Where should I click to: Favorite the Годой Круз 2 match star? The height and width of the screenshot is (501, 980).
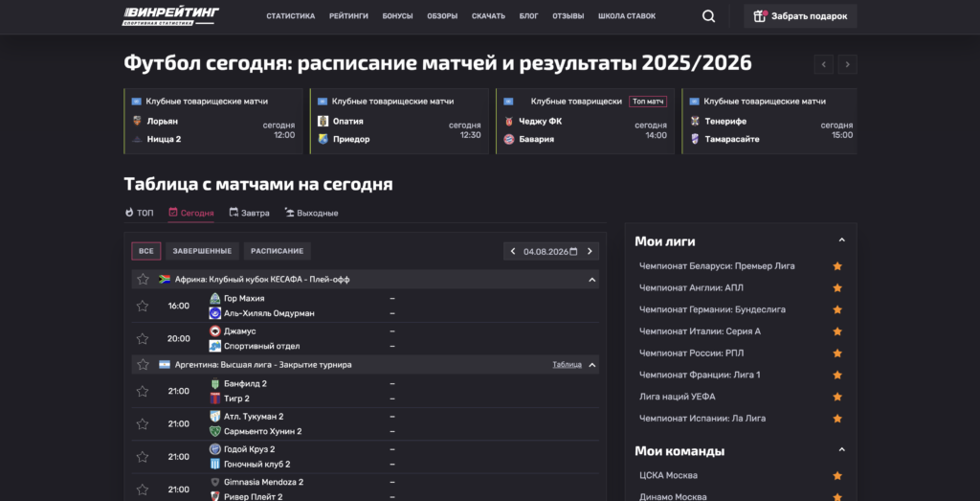pyautogui.click(x=143, y=457)
